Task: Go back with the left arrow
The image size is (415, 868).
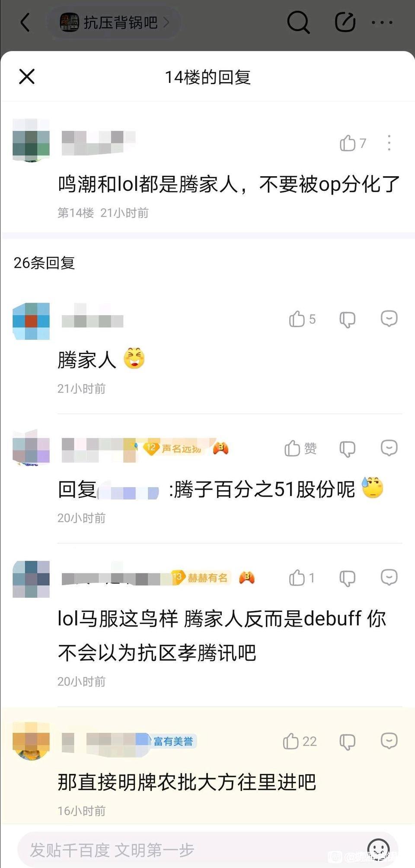Action: [26, 22]
